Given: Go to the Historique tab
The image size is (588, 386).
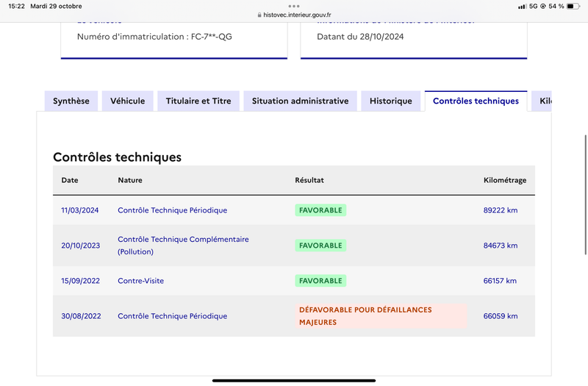Looking at the screenshot, I should pyautogui.click(x=391, y=101).
